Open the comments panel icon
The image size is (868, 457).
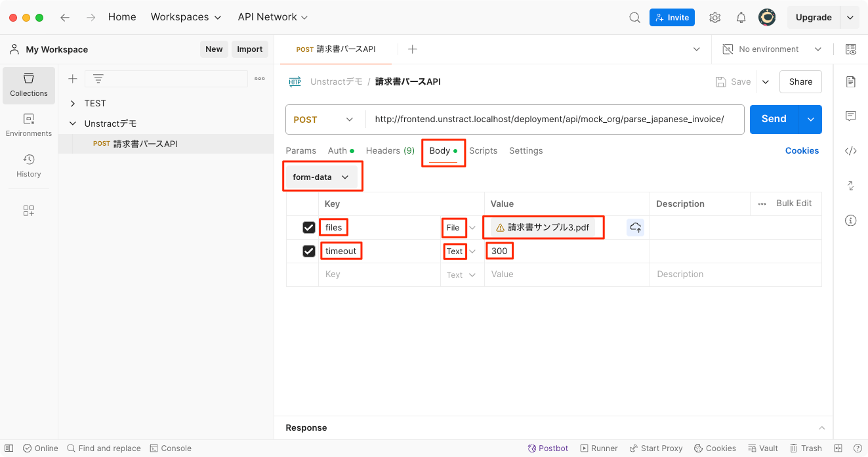click(x=851, y=116)
